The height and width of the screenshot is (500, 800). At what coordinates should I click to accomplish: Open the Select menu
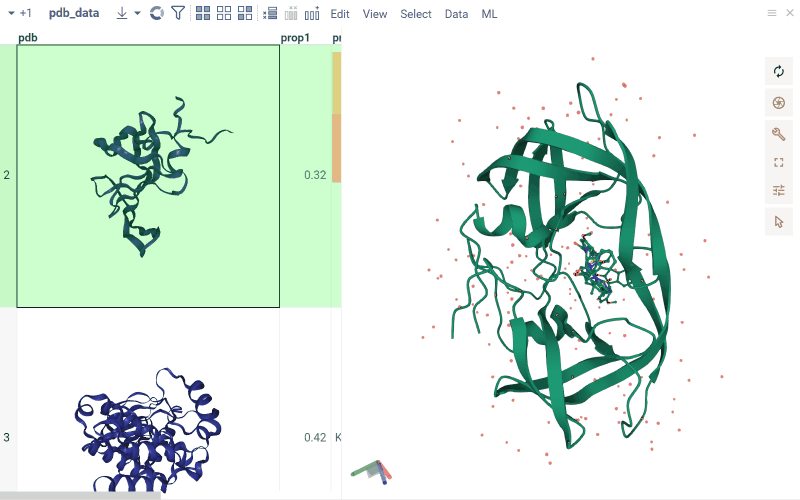pos(416,14)
